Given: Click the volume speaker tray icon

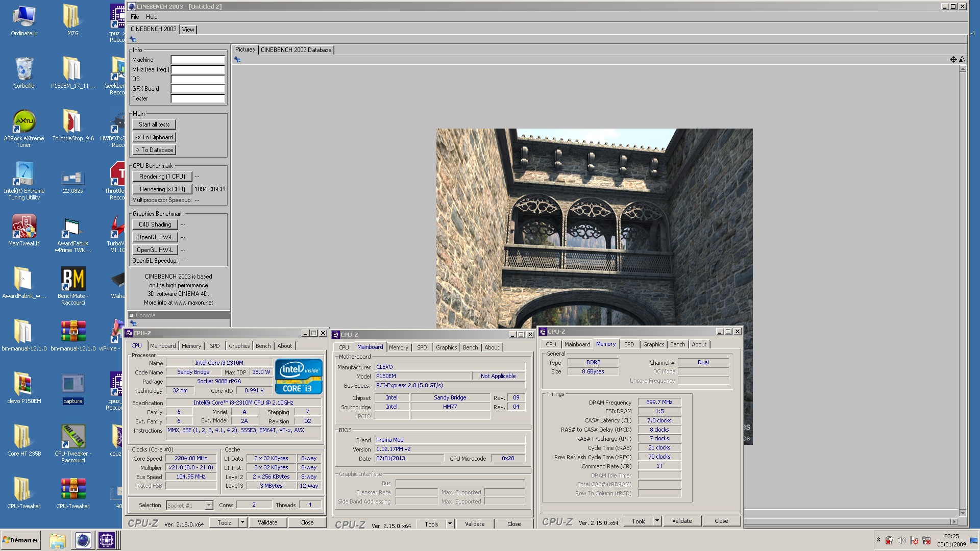Looking at the screenshot, I should point(901,540).
